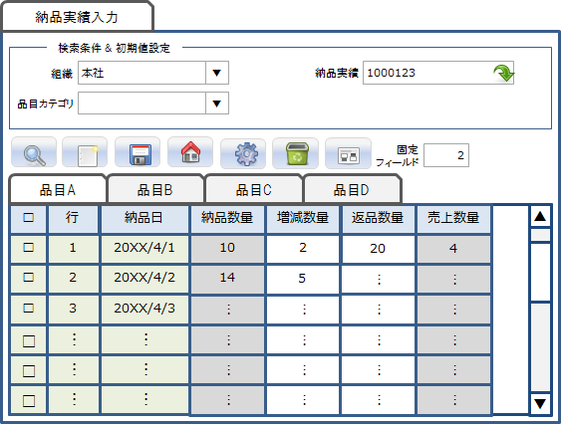Check the checkbox for row 2

pos(28,278)
